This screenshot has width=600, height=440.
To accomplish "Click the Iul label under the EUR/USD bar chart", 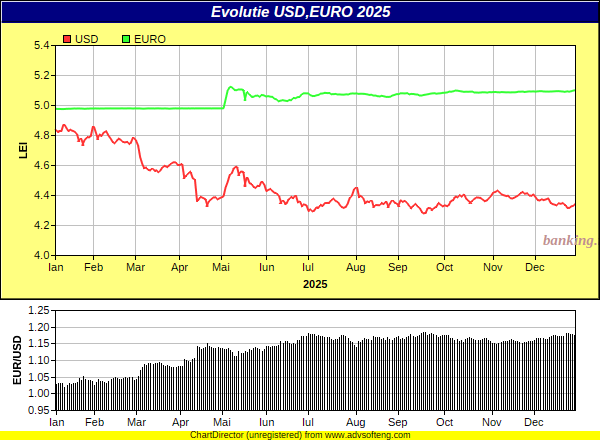I will pos(308,422).
